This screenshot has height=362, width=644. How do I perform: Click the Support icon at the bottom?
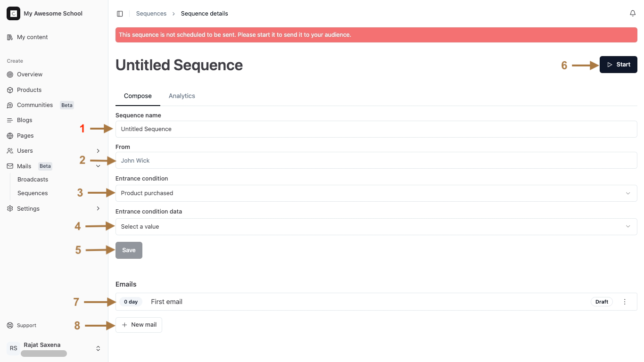9,325
